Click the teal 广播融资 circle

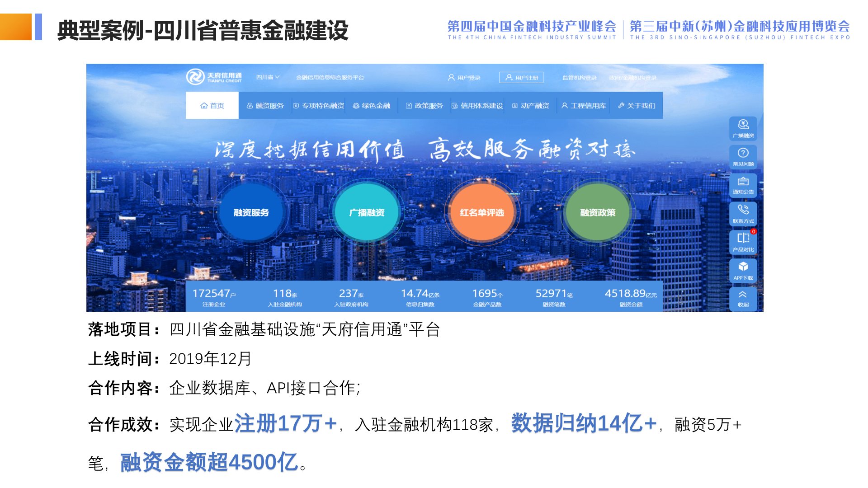tap(367, 212)
